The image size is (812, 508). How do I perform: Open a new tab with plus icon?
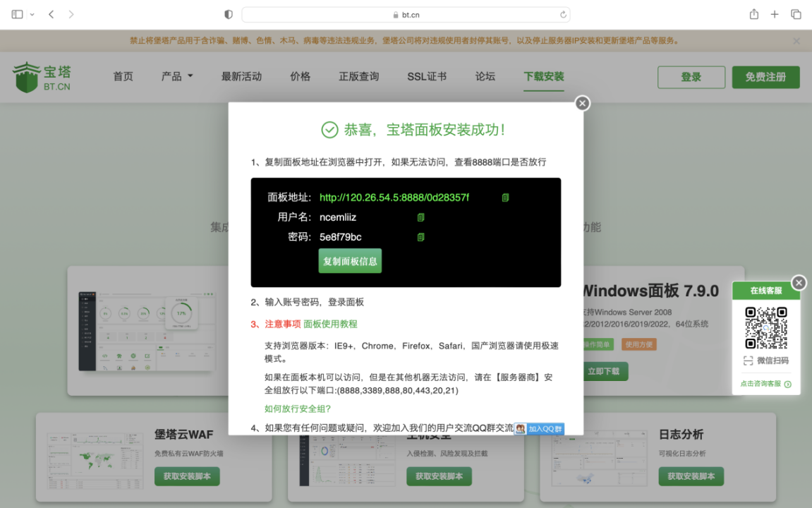[x=774, y=15]
